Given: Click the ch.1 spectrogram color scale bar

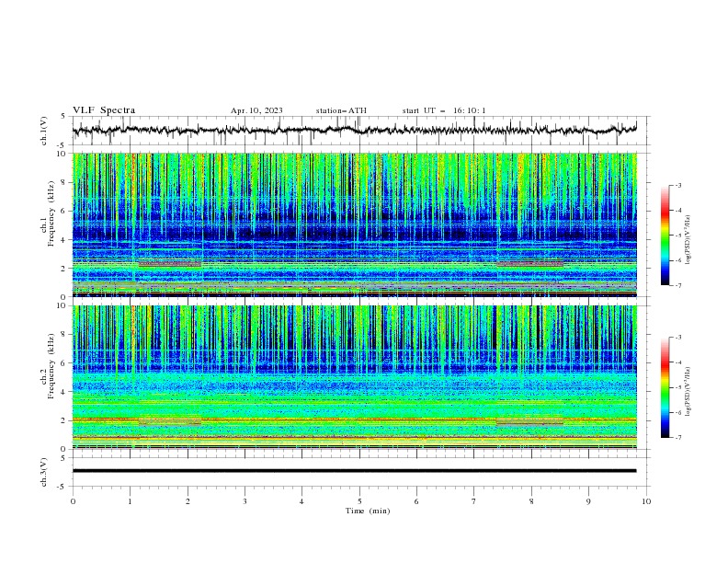Looking at the screenshot, I should 665,236.
